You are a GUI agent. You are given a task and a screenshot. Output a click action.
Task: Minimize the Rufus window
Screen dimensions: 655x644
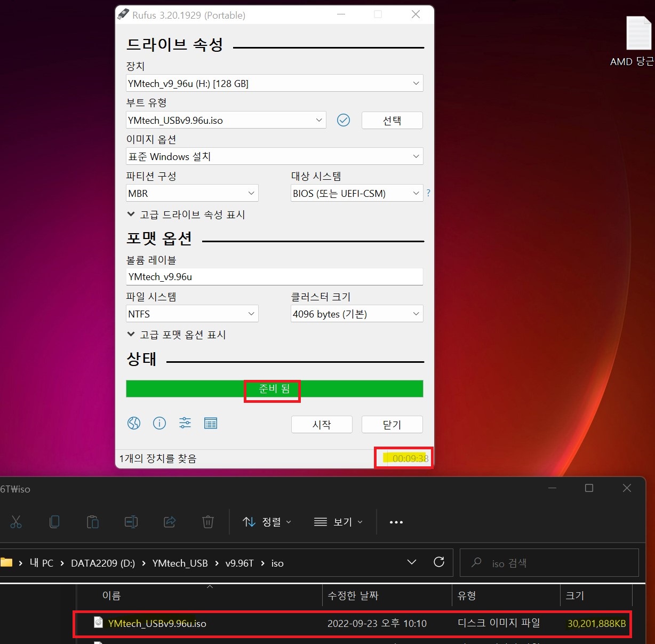pos(341,14)
